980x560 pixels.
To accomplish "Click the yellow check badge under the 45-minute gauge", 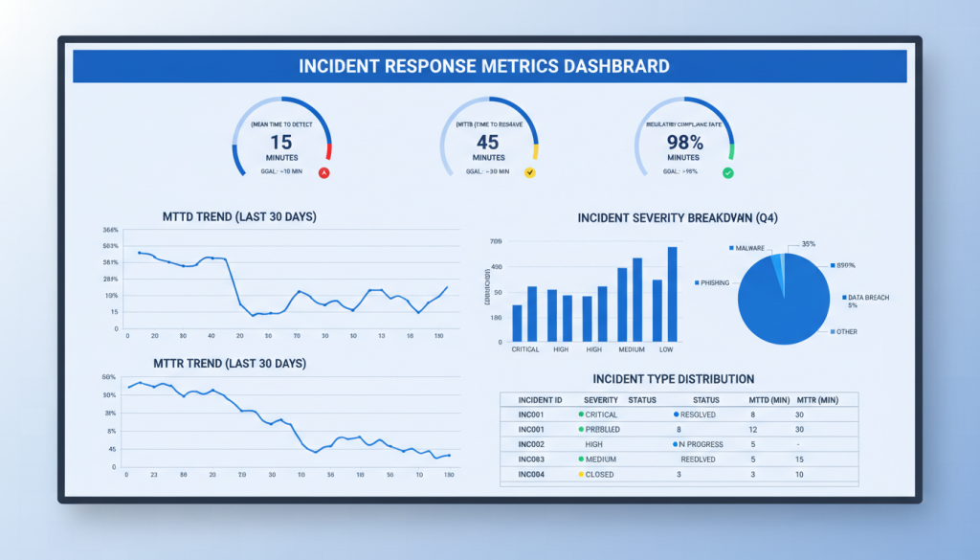I will click(528, 173).
